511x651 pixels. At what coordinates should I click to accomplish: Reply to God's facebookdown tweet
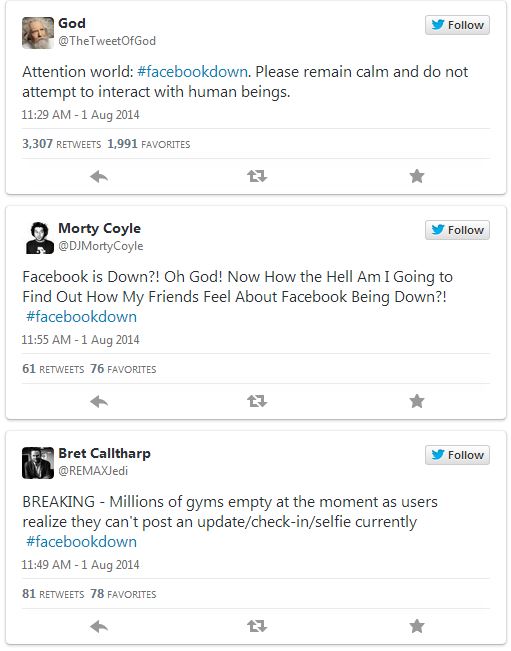tap(99, 177)
